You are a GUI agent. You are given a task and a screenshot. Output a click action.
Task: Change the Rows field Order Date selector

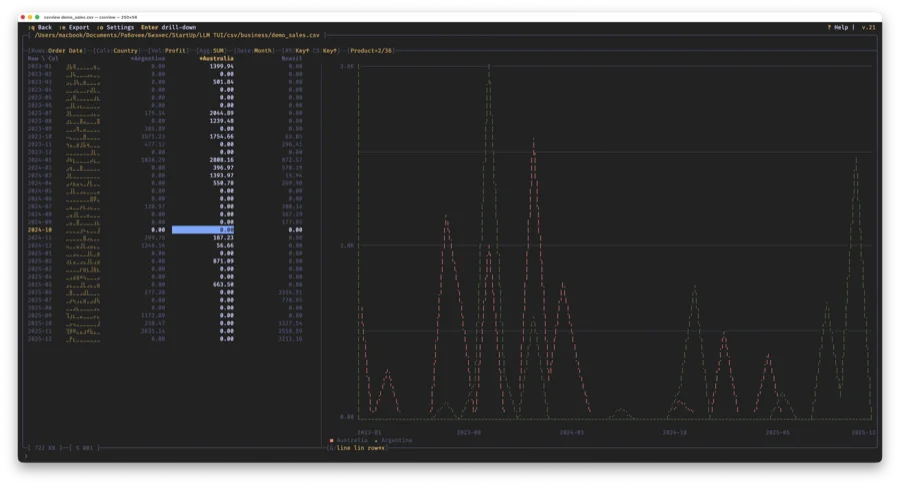(x=66, y=50)
